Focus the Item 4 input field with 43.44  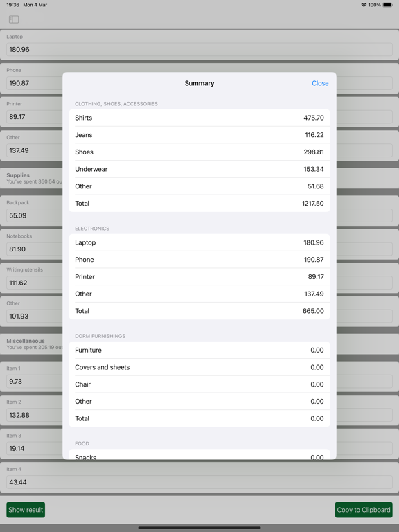click(x=199, y=482)
